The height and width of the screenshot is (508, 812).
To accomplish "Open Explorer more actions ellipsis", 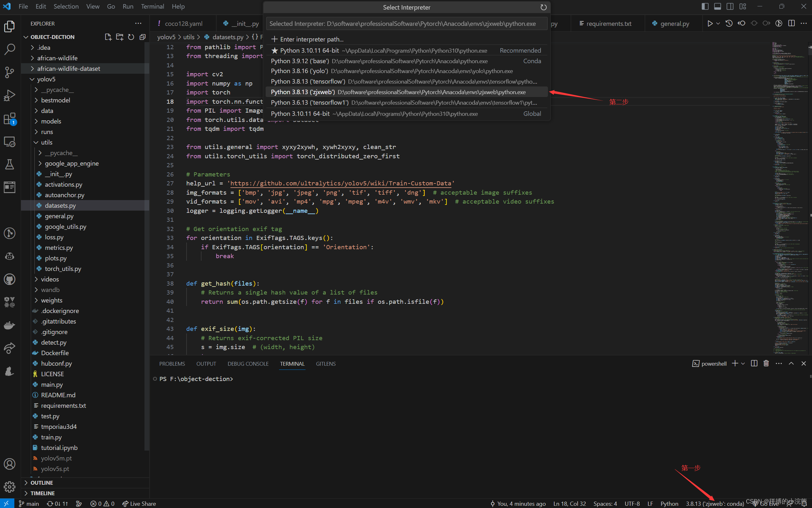I will tap(138, 24).
